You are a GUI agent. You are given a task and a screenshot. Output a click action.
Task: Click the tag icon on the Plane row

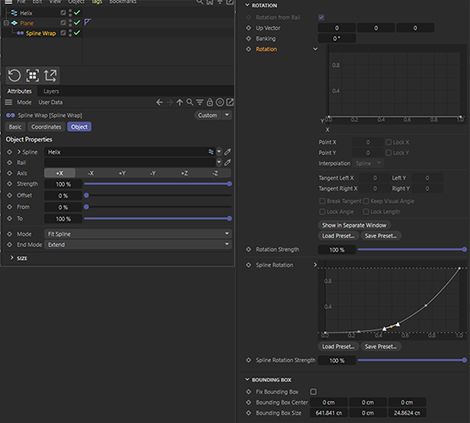click(x=87, y=22)
